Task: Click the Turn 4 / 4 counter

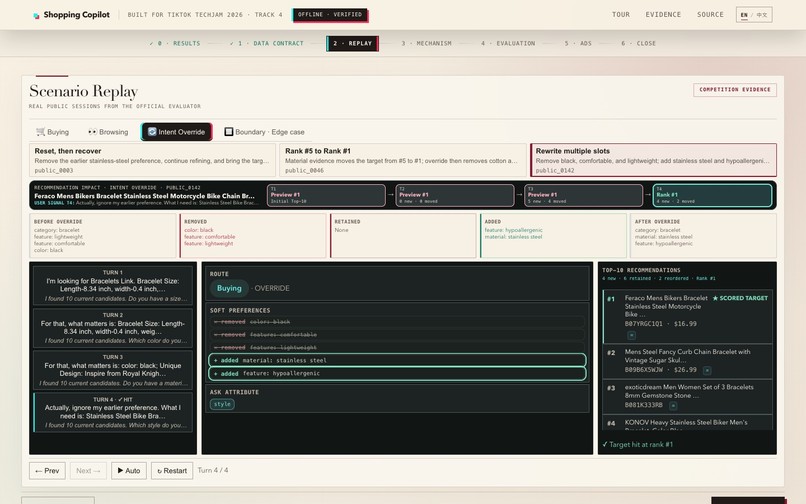Action: [x=213, y=471]
